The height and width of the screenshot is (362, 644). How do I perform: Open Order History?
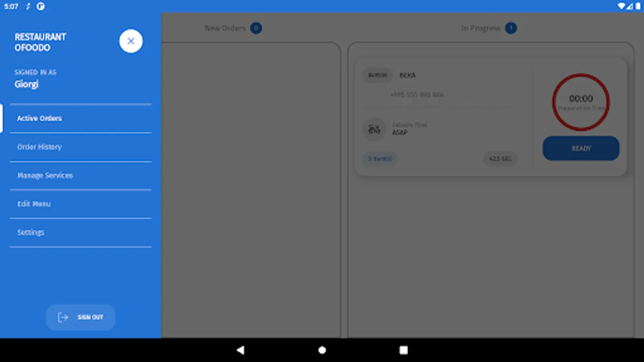80,147
